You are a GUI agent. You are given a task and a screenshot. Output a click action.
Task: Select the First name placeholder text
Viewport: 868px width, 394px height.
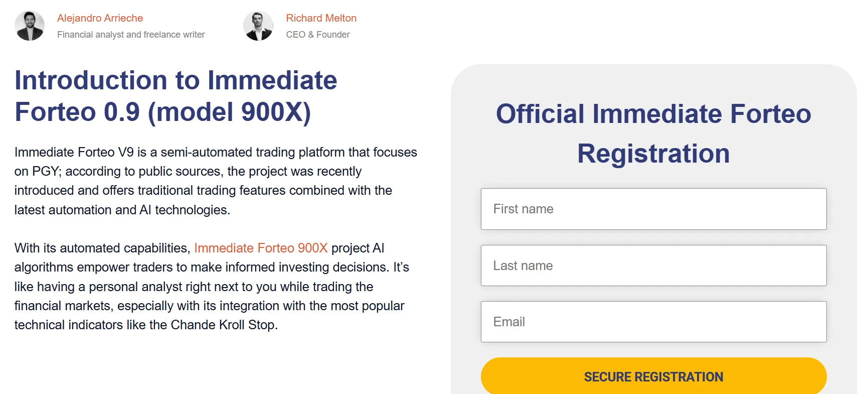pos(523,209)
